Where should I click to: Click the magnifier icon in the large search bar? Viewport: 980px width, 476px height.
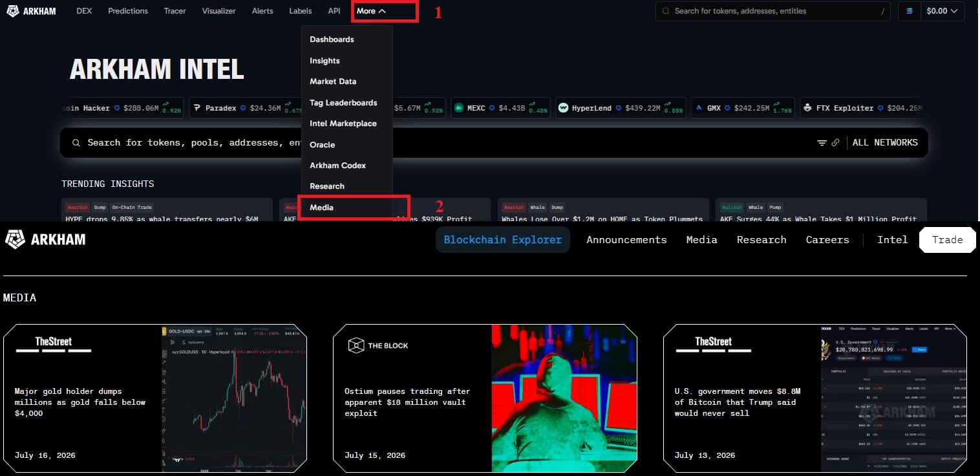pyautogui.click(x=76, y=143)
